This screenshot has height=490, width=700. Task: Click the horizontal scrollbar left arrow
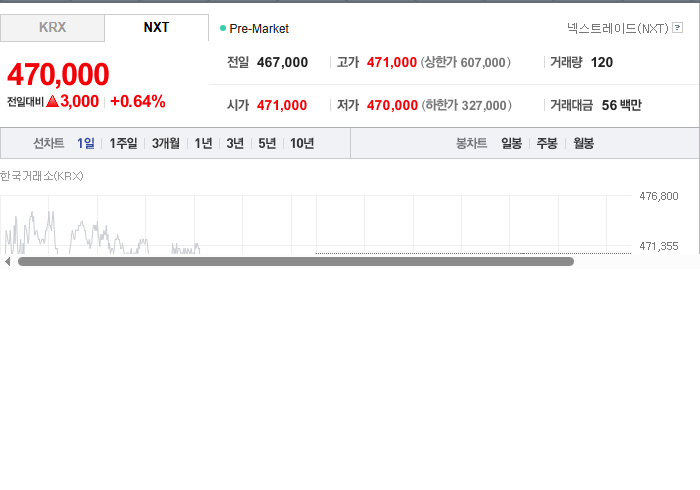7,262
